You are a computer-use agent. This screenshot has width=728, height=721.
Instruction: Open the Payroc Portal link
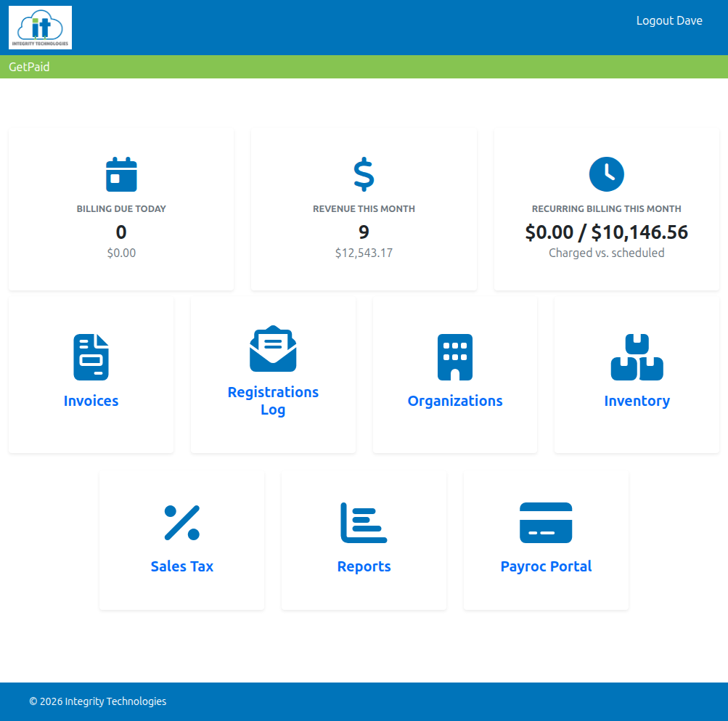546,567
